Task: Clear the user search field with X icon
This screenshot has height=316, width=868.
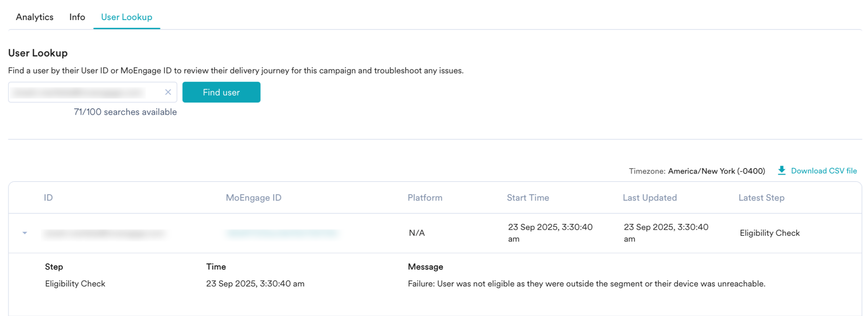Action: [168, 92]
